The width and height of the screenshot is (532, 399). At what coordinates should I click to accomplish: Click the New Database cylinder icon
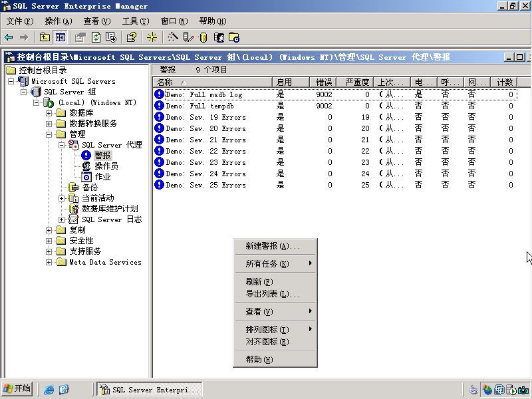pyautogui.click(x=203, y=37)
